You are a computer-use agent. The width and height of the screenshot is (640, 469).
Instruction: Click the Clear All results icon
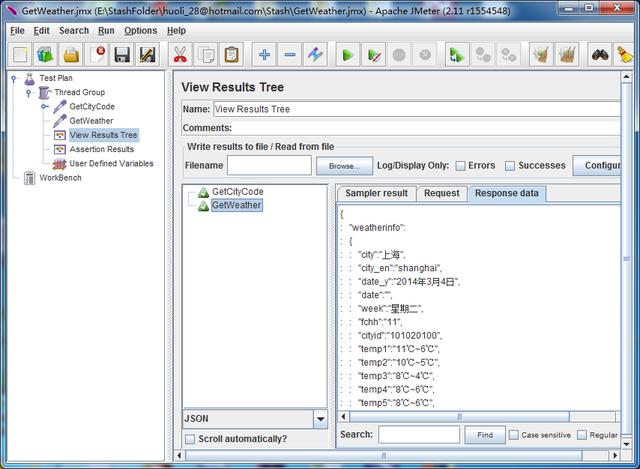tap(567, 54)
